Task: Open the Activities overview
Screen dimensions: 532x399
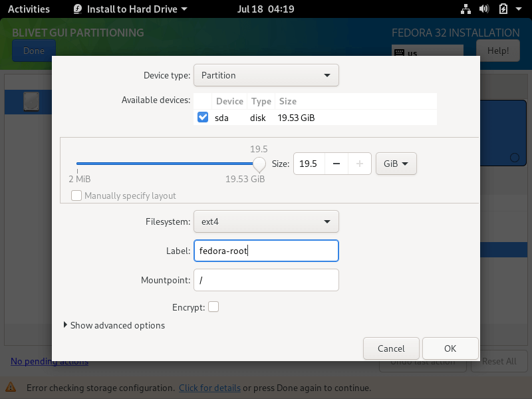Action: click(x=29, y=9)
